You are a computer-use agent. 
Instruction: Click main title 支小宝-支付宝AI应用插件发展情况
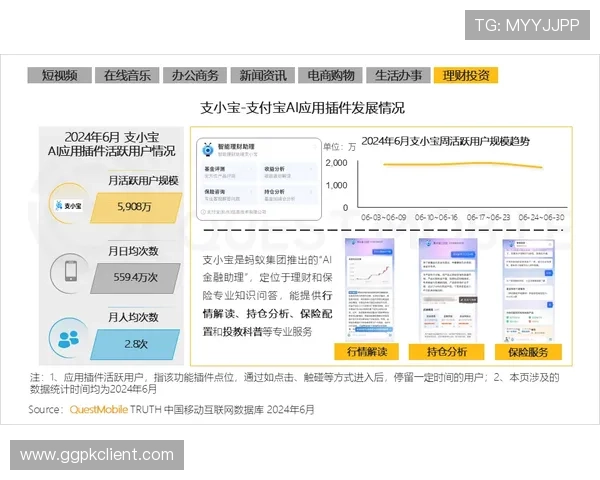[x=302, y=108]
